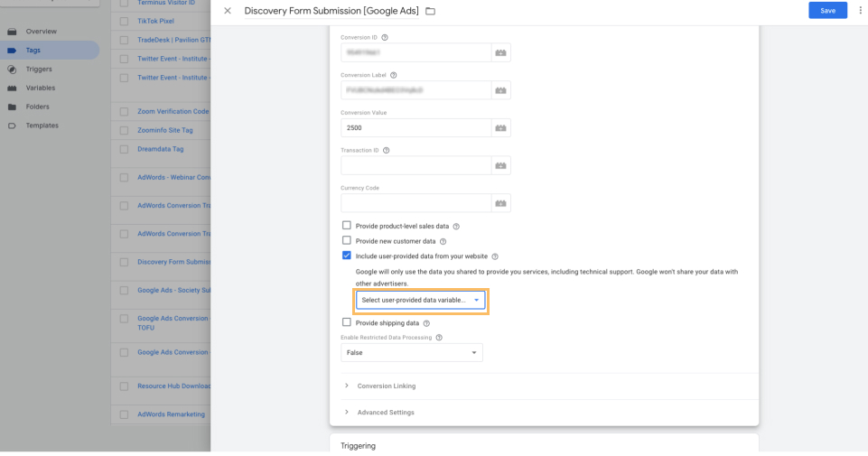Open Templates section in sidebar
868x456 pixels.
coord(42,126)
